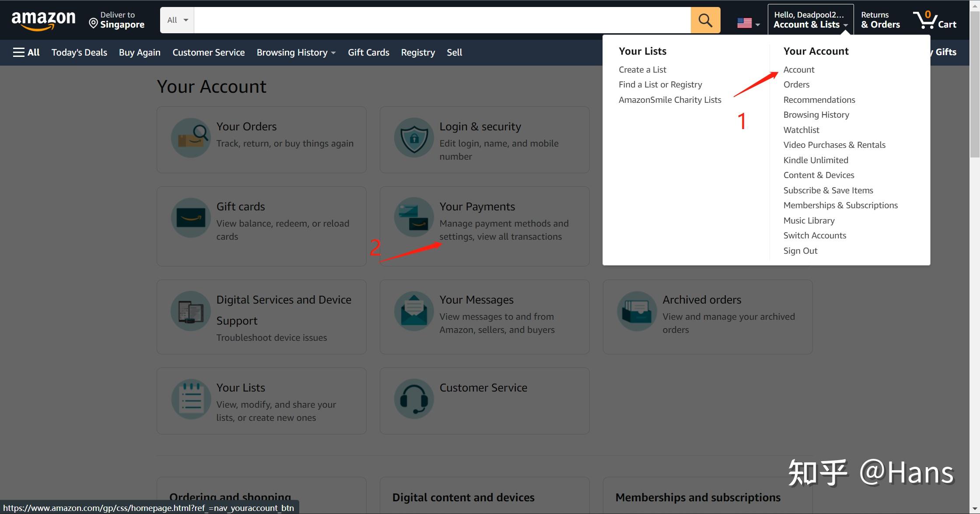This screenshot has height=514, width=980.
Task: Click the Your Payments cards icon
Action: click(414, 218)
